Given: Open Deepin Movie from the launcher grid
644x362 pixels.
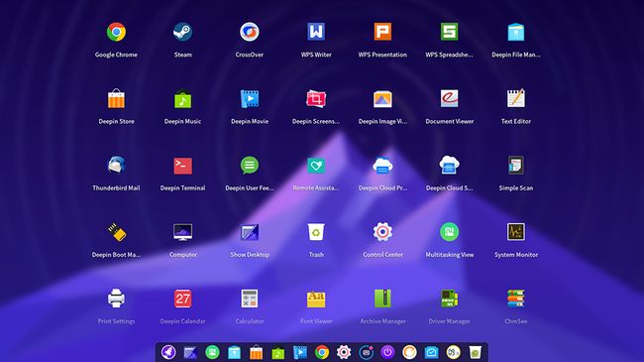Looking at the screenshot, I should click(x=250, y=99).
